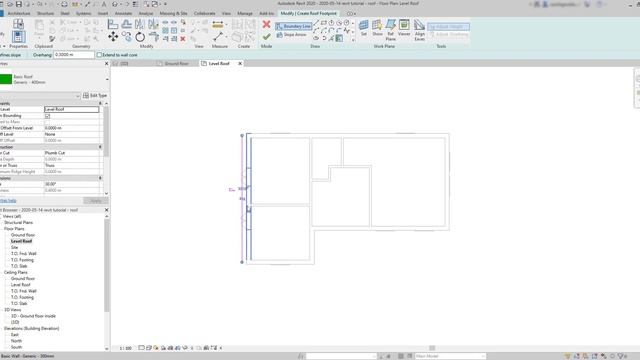Open the Architecture ribbon tab
This screenshot has height=360, width=640.
pyautogui.click(x=19, y=13)
